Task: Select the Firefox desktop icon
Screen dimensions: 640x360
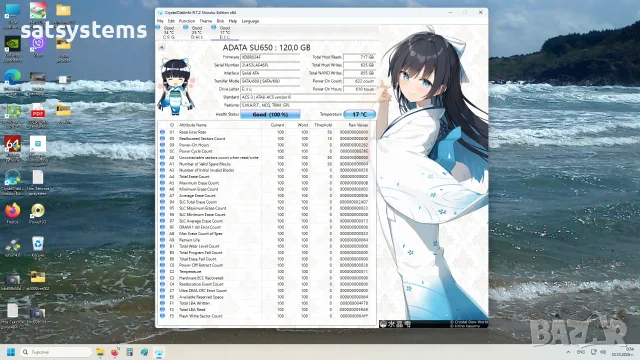Action: (x=13, y=213)
